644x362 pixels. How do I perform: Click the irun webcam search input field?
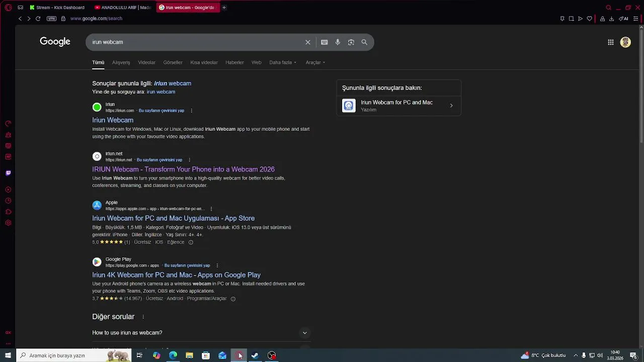[196, 42]
